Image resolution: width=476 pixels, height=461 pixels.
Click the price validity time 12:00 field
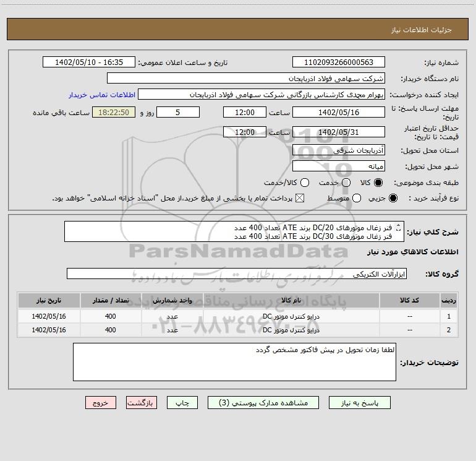tap(245, 132)
